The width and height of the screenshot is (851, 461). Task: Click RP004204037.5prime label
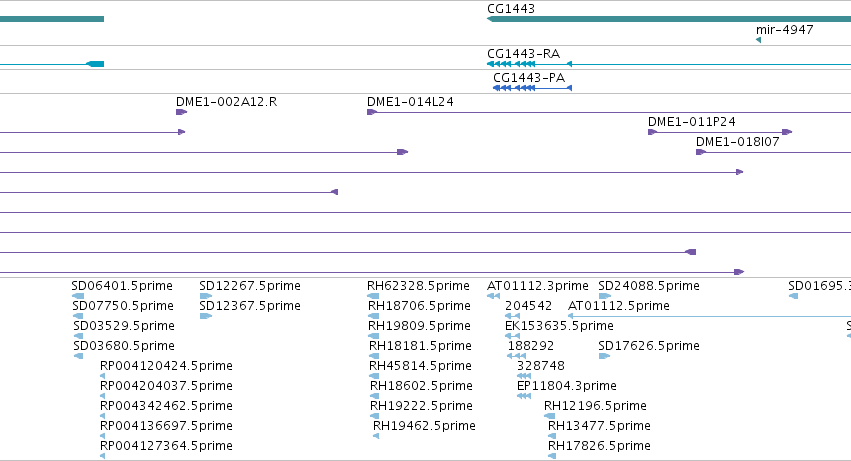[x=166, y=386]
